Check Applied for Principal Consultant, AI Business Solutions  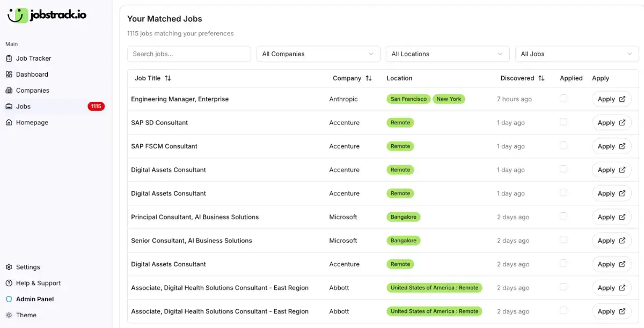[x=563, y=216]
